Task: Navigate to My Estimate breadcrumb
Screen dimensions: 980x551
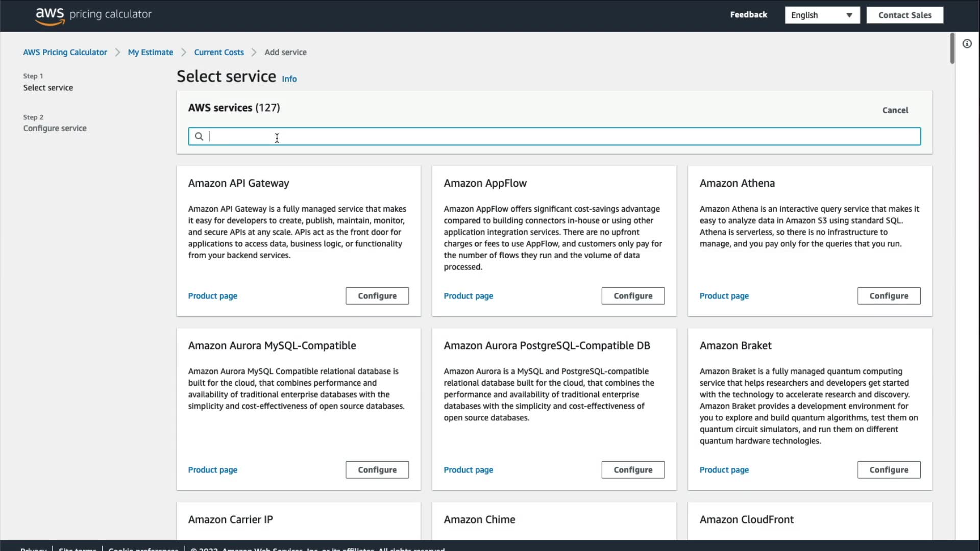Action: pos(150,52)
